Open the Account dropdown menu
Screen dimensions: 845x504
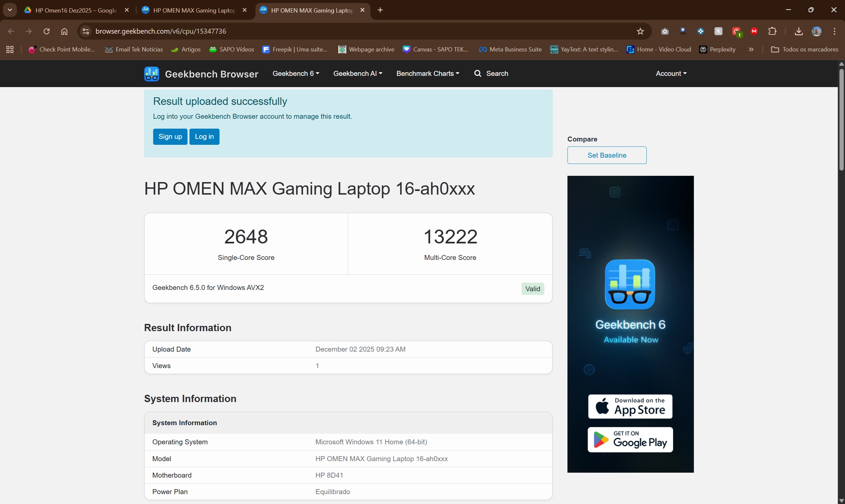point(671,73)
